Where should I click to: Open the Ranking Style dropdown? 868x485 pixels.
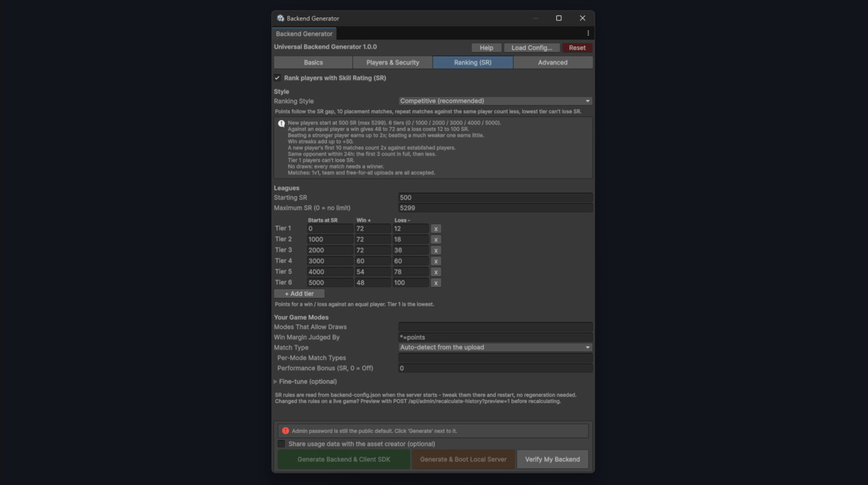[495, 101]
